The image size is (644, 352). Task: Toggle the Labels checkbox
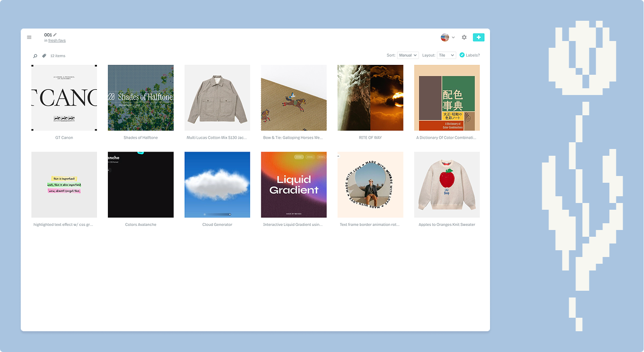[x=462, y=55]
